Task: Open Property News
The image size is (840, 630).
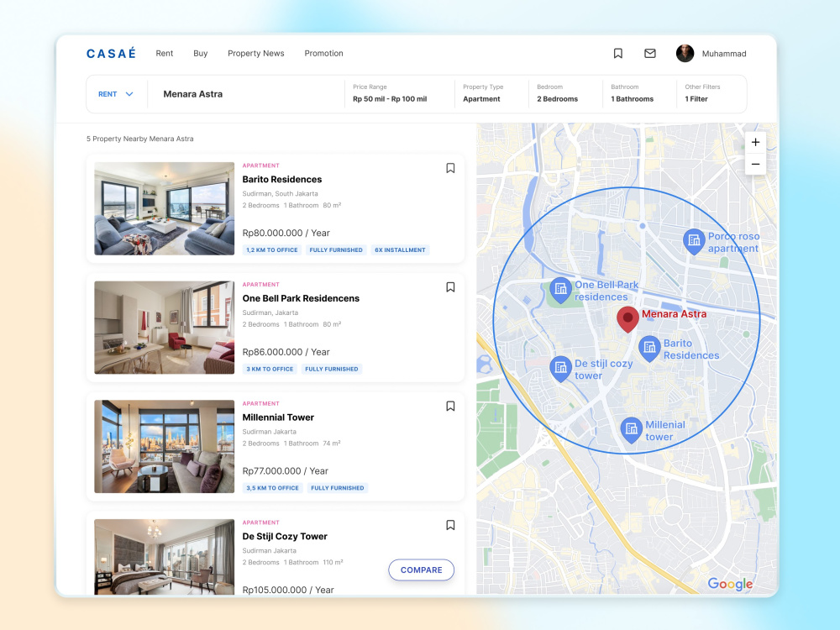Action: pos(256,54)
